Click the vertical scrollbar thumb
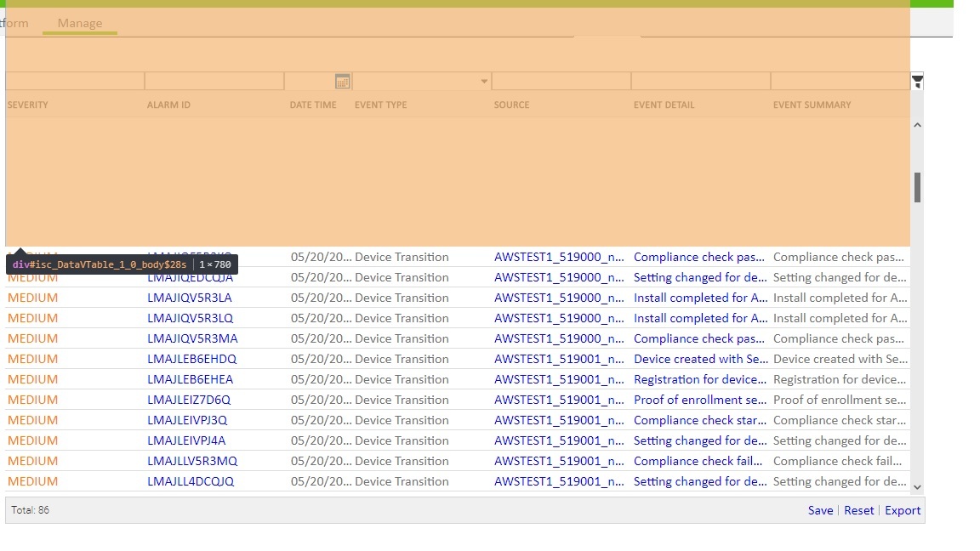Image resolution: width=980 pixels, height=551 pixels. (917, 187)
